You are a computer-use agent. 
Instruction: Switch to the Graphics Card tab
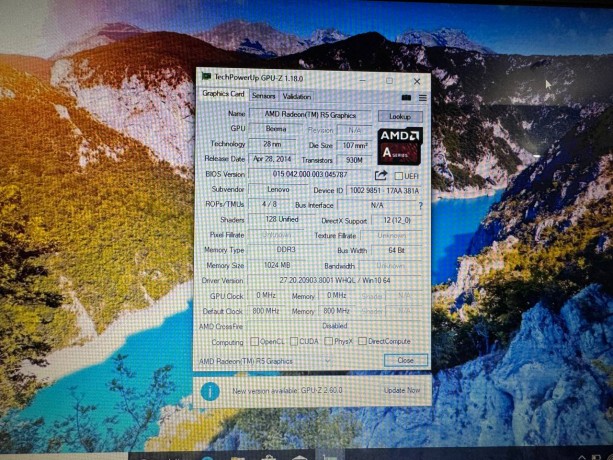pos(223,94)
